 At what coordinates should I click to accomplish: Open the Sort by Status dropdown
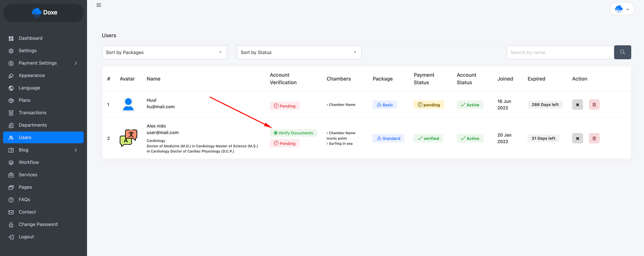pos(299,52)
